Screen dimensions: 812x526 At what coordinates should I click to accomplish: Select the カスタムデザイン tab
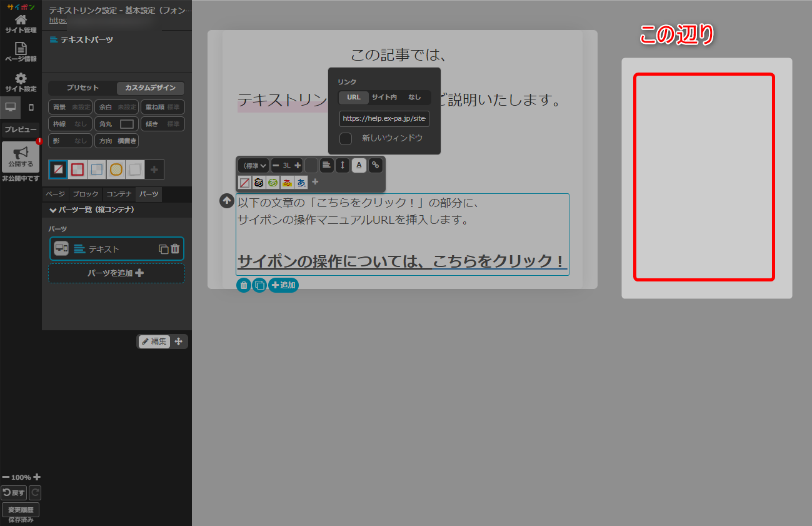(150, 88)
